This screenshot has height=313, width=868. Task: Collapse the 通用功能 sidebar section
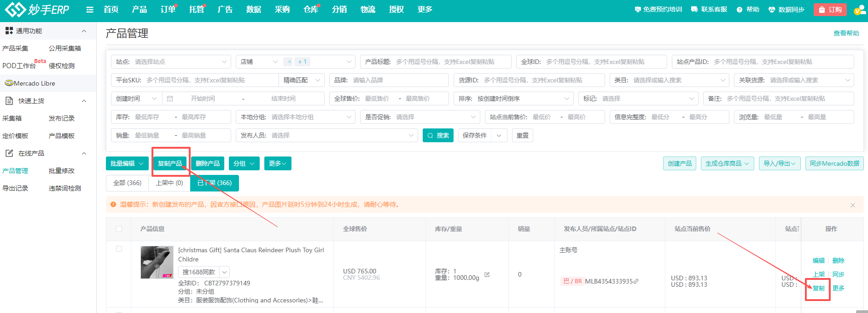[x=84, y=31]
